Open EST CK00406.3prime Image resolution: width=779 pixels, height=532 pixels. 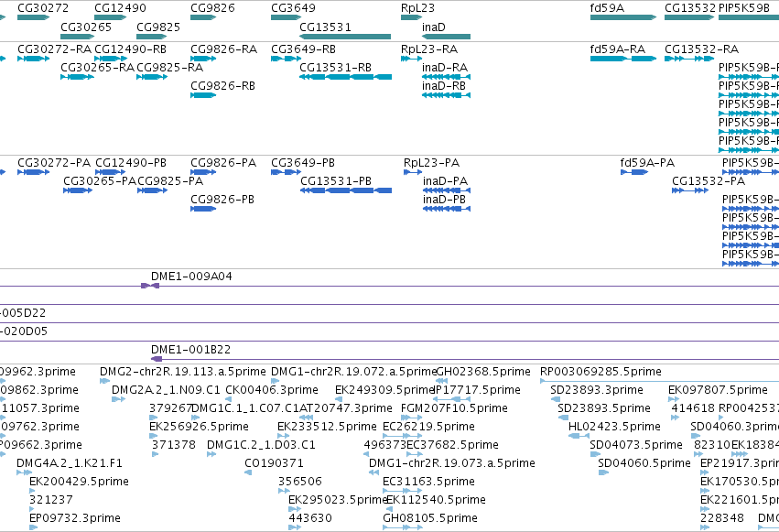(x=229, y=399)
